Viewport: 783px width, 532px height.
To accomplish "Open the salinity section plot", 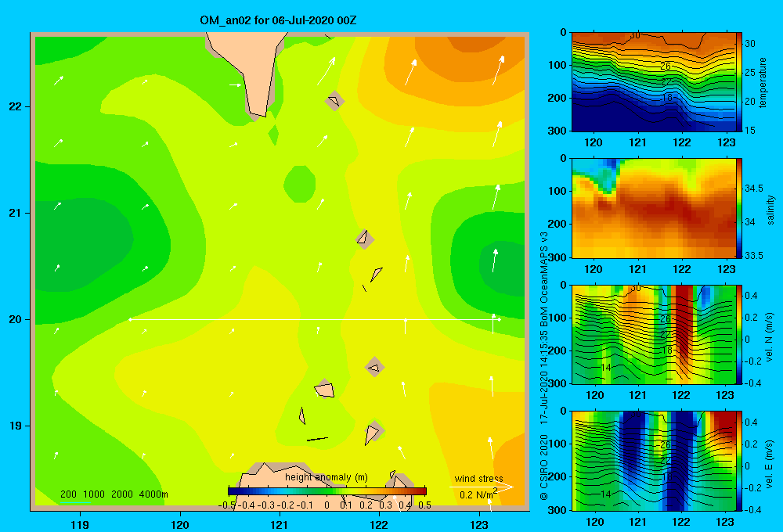I will pyautogui.click(x=653, y=208).
